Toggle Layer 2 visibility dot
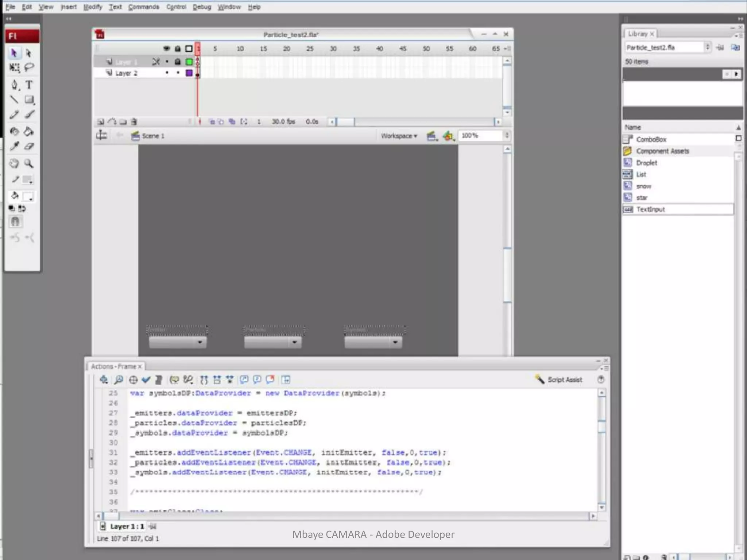Viewport: 747px width, 560px height. [167, 73]
